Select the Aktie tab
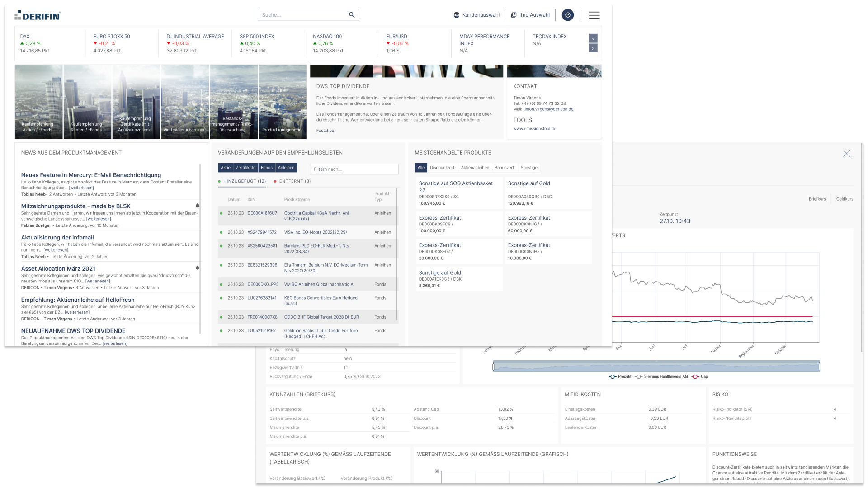Viewport: 868px width, 488px height. tap(225, 168)
